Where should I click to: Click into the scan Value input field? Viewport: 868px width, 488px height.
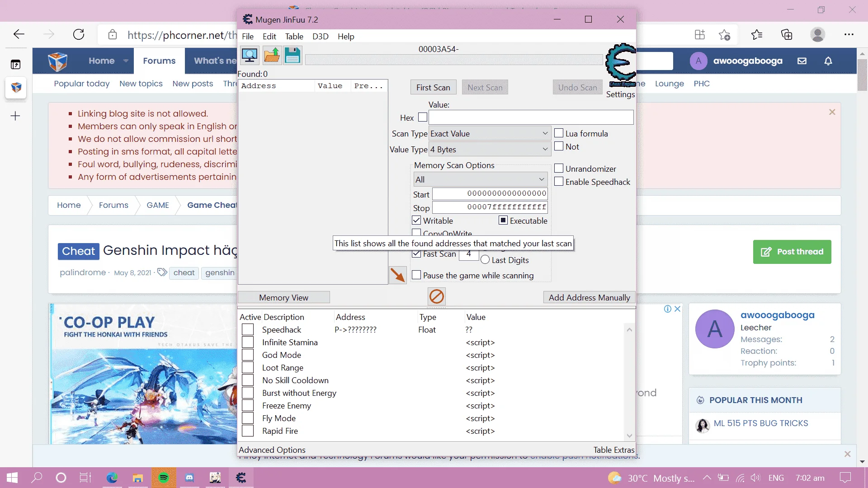click(531, 117)
